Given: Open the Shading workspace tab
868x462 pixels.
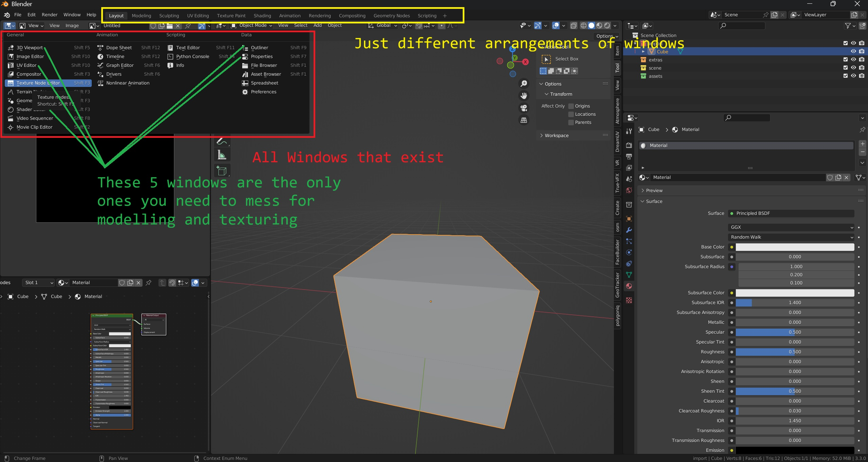Looking at the screenshot, I should point(262,16).
